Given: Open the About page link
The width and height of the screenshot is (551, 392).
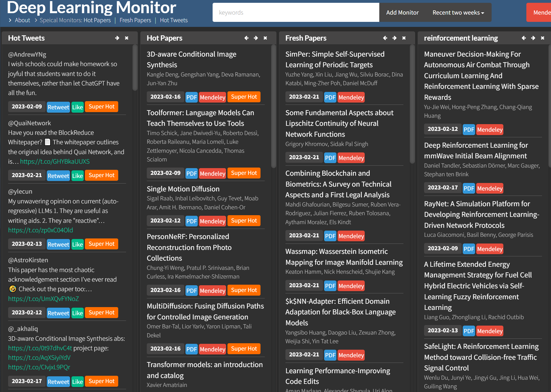Looking at the screenshot, I should (x=22, y=20).
